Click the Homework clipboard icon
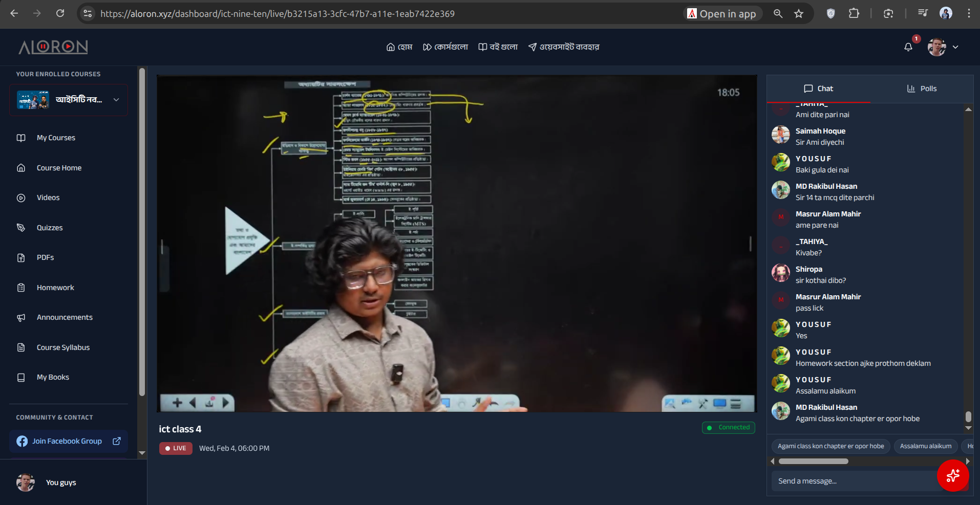Image resolution: width=980 pixels, height=505 pixels. (x=21, y=288)
